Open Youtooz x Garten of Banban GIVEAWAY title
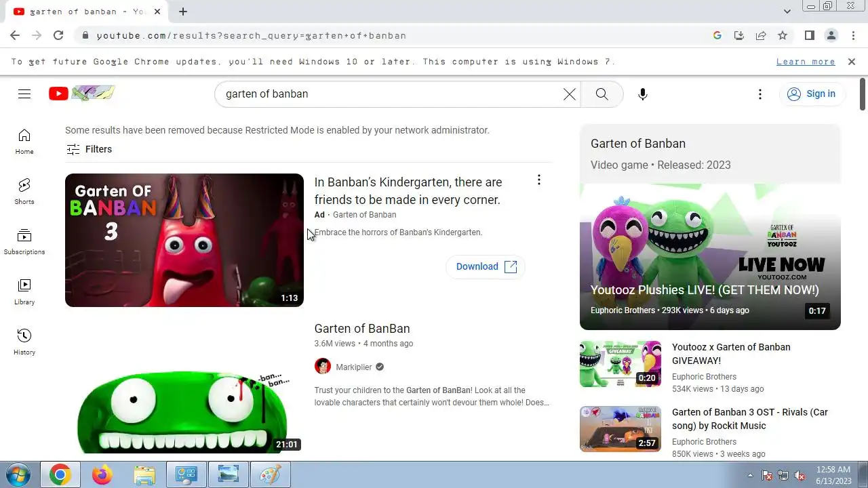 tap(731, 354)
